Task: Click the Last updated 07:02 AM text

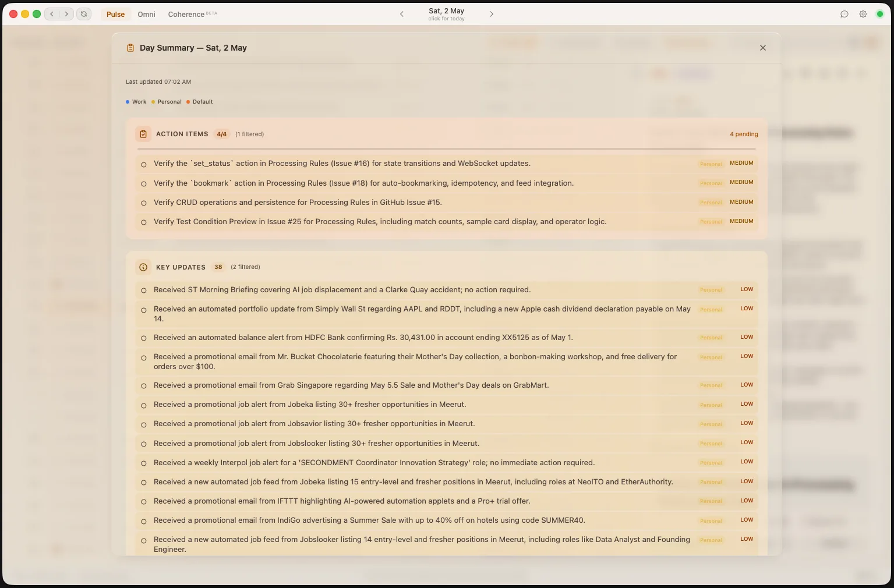Action: point(158,82)
